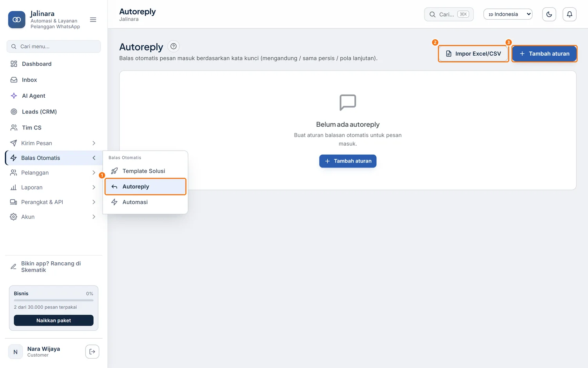
Task: Open the Dashboard grid icon
Action: [x=14, y=64]
